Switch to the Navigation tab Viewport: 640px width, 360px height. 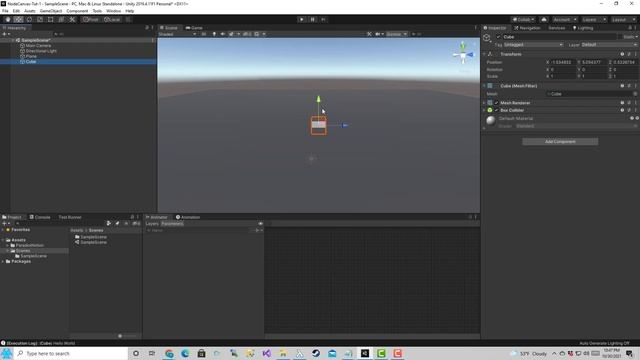point(527,28)
